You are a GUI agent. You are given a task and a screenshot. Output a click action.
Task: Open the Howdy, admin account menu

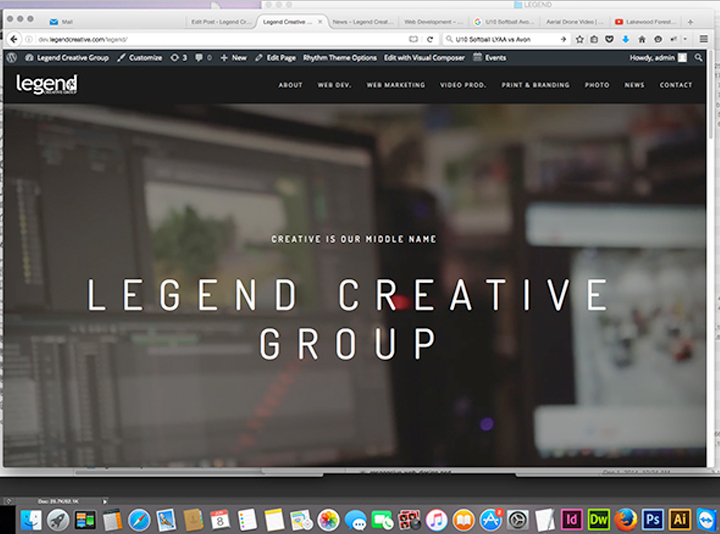(x=658, y=57)
